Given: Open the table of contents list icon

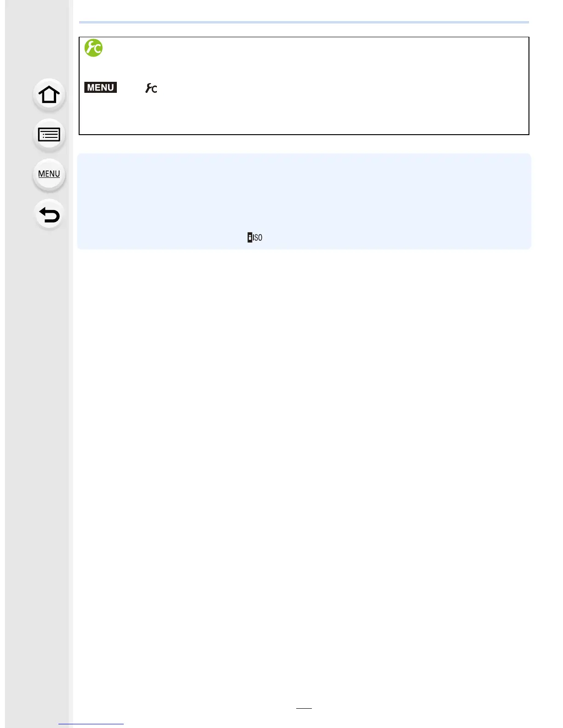Looking at the screenshot, I should pyautogui.click(x=49, y=135).
